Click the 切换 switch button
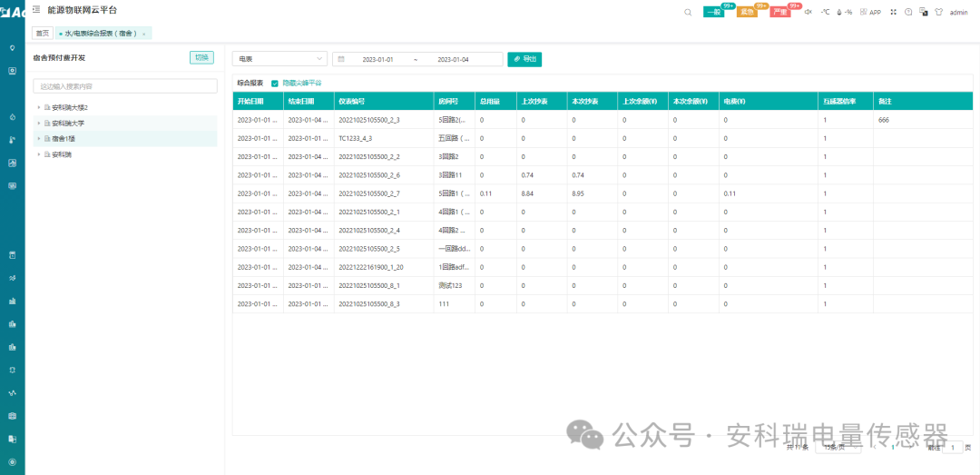The height and width of the screenshot is (475, 980). pos(201,57)
